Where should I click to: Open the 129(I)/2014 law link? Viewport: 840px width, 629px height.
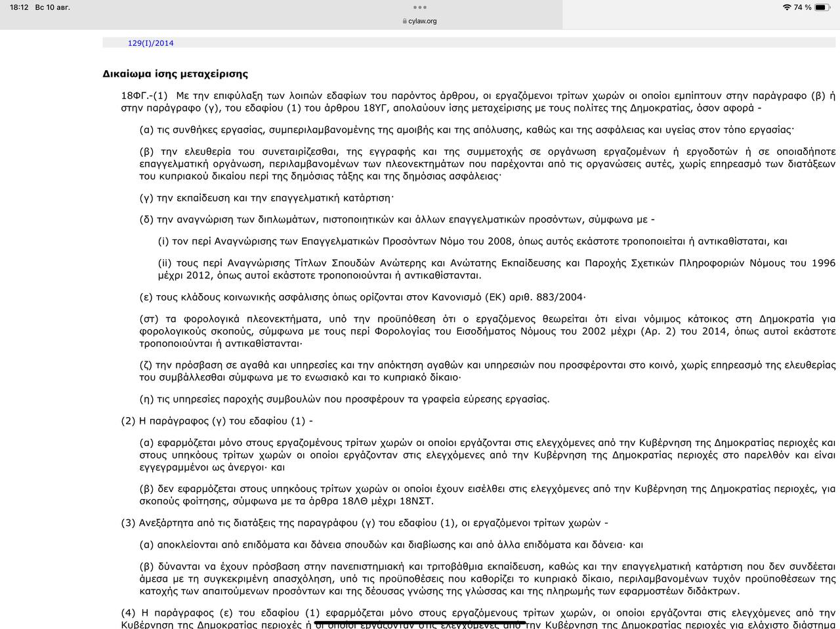150,43
